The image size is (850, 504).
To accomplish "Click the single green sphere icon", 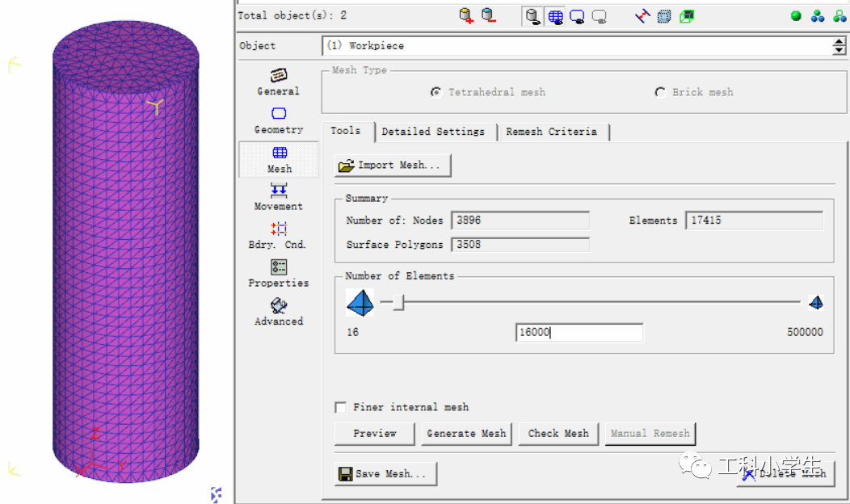I will click(x=796, y=15).
